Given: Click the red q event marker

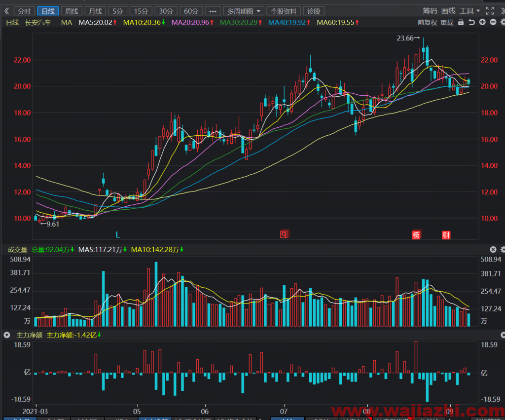Looking at the screenshot, I should coord(284,234).
